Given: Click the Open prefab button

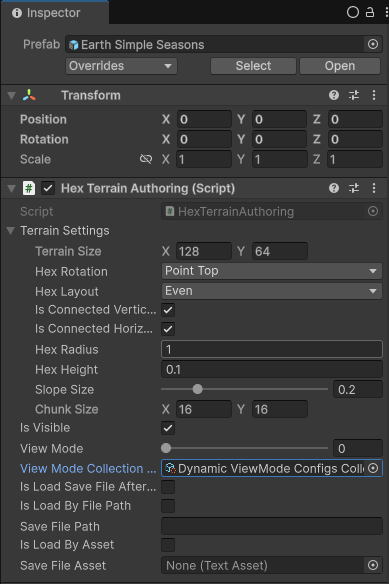Looking at the screenshot, I should [x=339, y=66].
